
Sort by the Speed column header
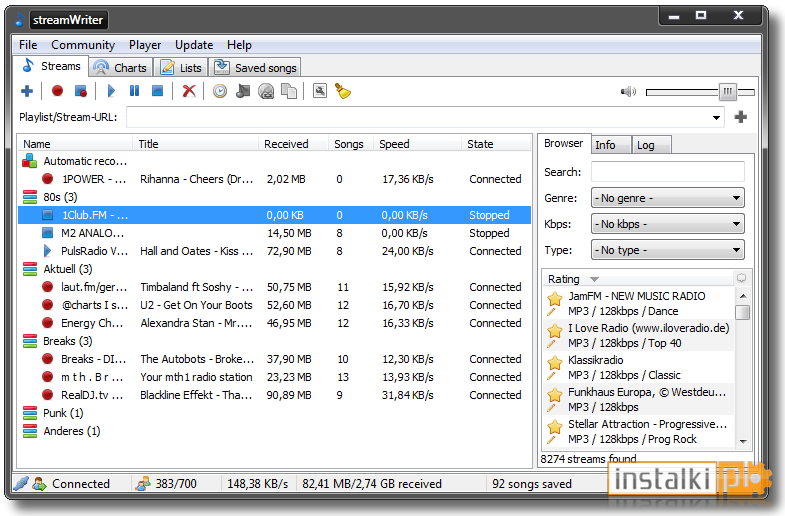click(x=418, y=144)
